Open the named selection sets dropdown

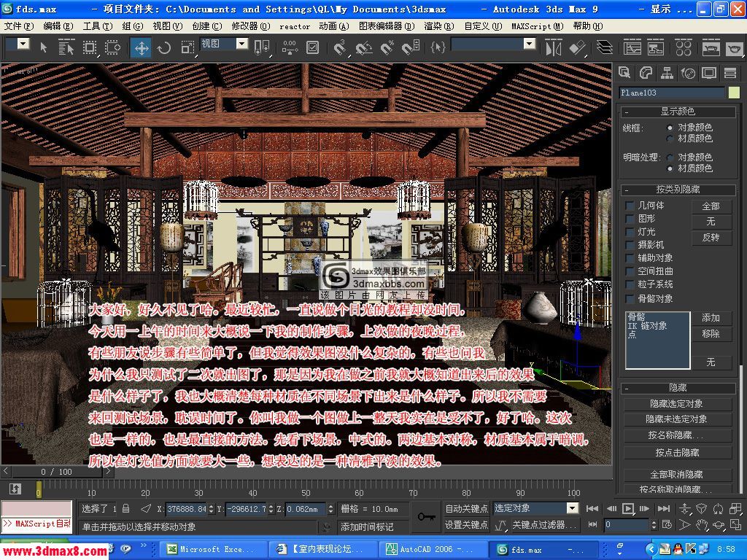point(530,44)
